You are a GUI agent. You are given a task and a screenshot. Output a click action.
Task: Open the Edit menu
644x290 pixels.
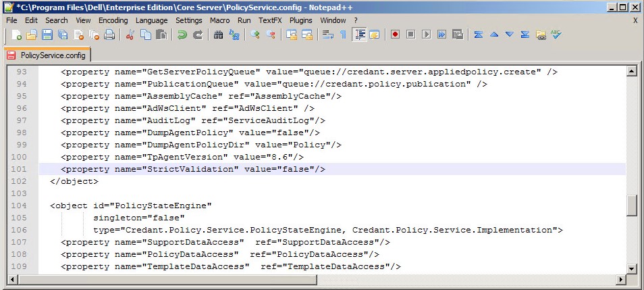pos(31,20)
